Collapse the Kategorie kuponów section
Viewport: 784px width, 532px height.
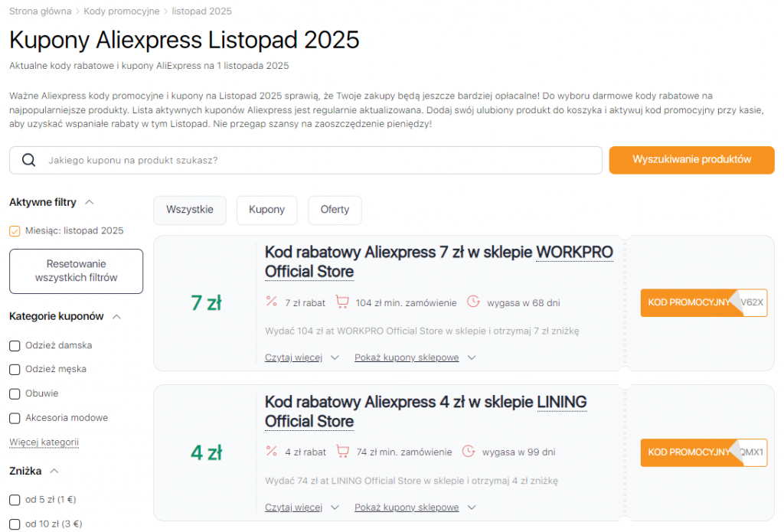pyautogui.click(x=117, y=316)
